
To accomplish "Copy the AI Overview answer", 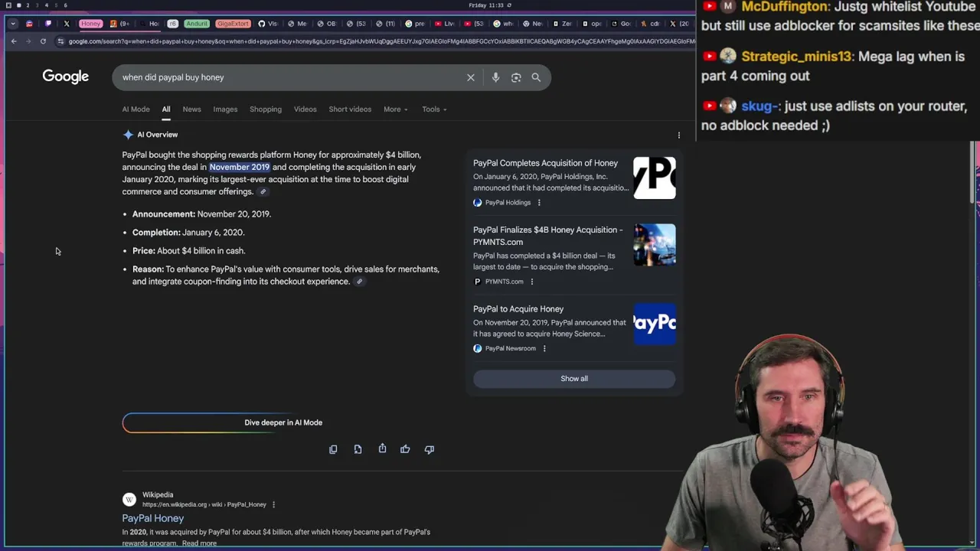I will (333, 449).
